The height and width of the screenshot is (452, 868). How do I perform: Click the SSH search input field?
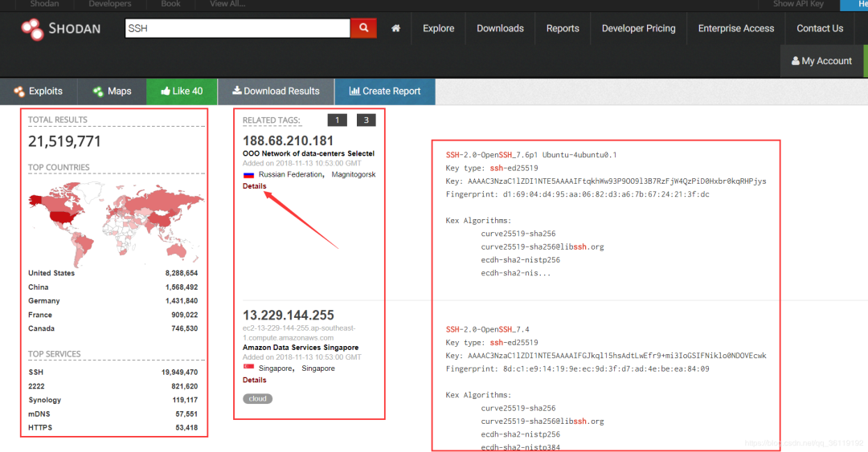tap(237, 28)
